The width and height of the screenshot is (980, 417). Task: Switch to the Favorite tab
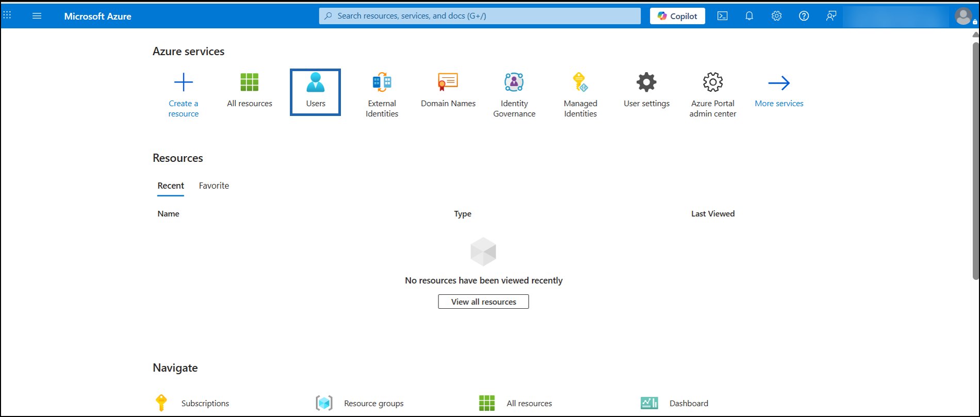[x=214, y=186]
